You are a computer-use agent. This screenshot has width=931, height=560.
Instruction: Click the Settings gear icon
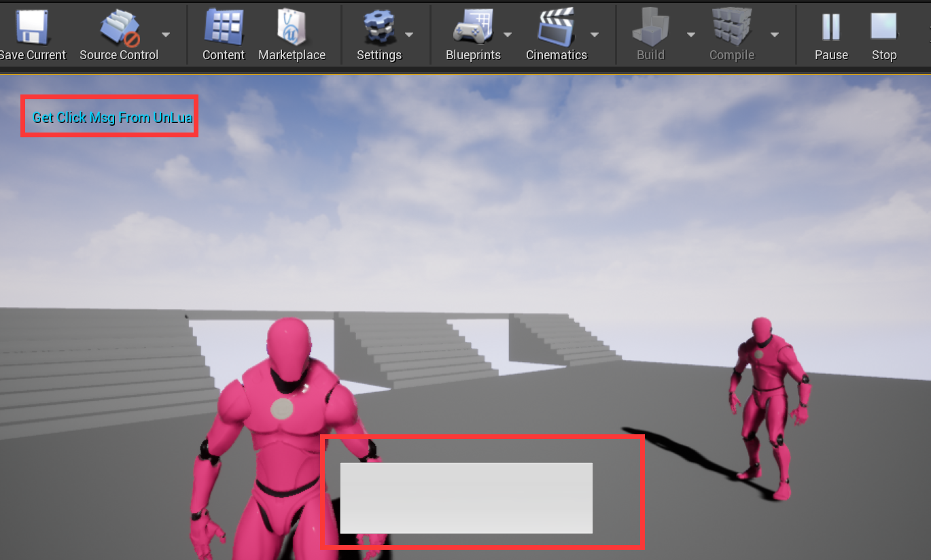pyautogui.click(x=379, y=27)
